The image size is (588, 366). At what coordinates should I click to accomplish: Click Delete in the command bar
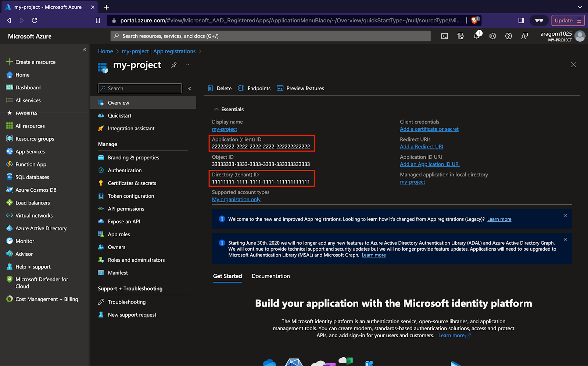click(220, 88)
